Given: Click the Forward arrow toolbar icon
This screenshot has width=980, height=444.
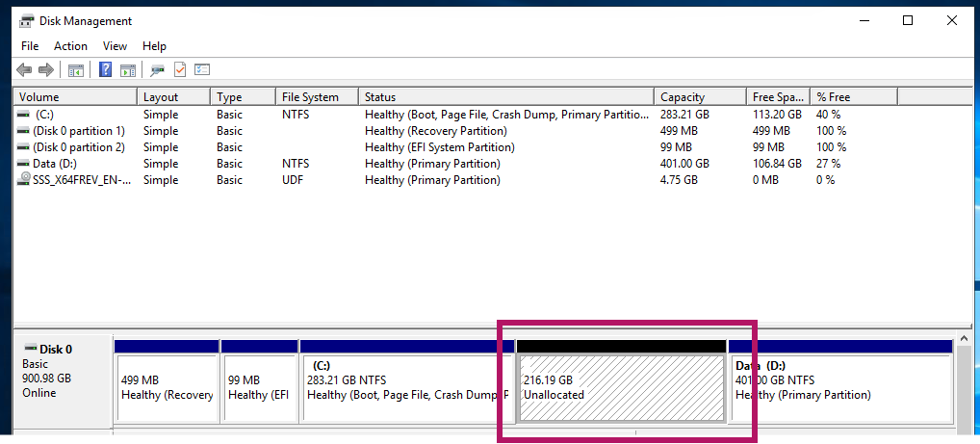Looking at the screenshot, I should [45, 69].
